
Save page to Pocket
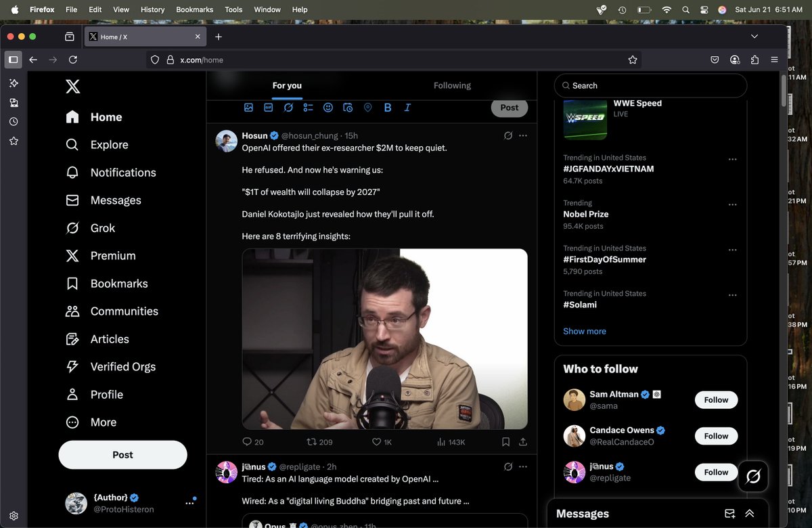[715, 60]
